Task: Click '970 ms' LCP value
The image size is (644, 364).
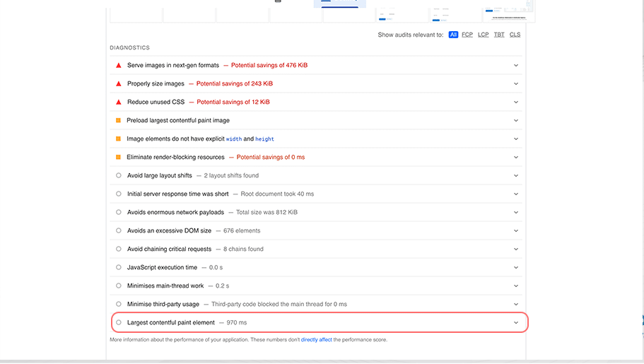Action: 237,322
